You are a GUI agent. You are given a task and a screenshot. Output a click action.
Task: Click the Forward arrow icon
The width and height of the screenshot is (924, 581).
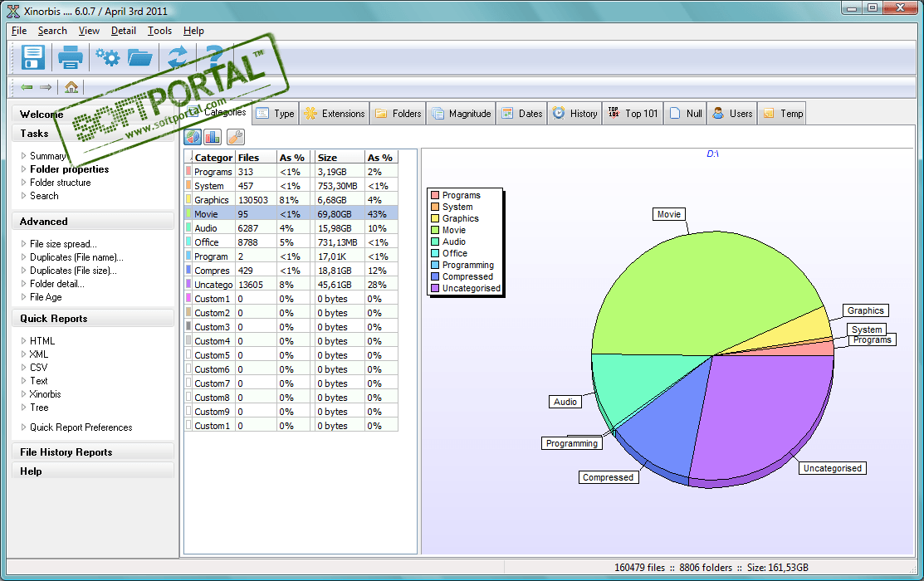tap(46, 87)
